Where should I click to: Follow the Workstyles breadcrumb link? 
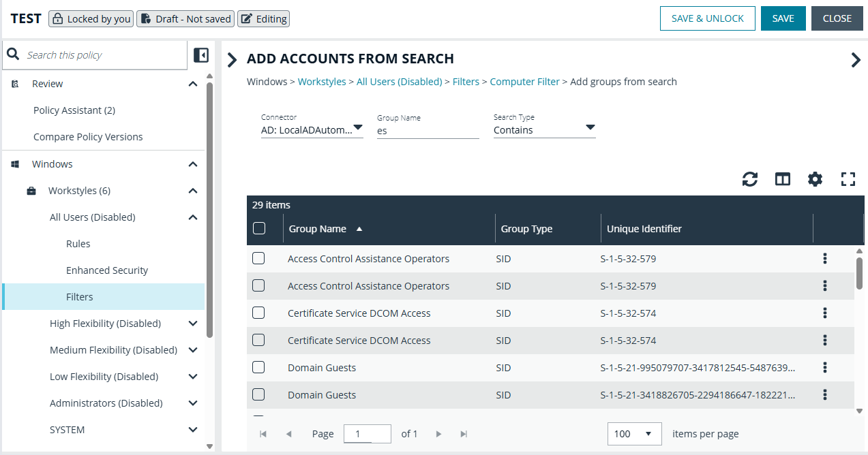coord(322,82)
